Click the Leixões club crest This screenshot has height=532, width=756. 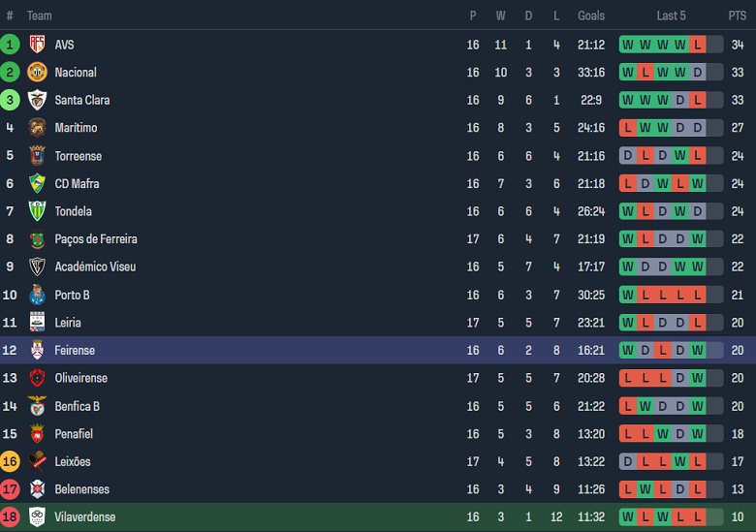[37, 462]
